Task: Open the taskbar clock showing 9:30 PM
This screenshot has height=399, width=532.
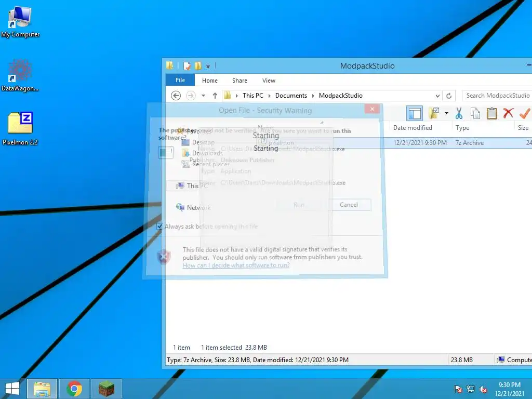Action: (509, 389)
